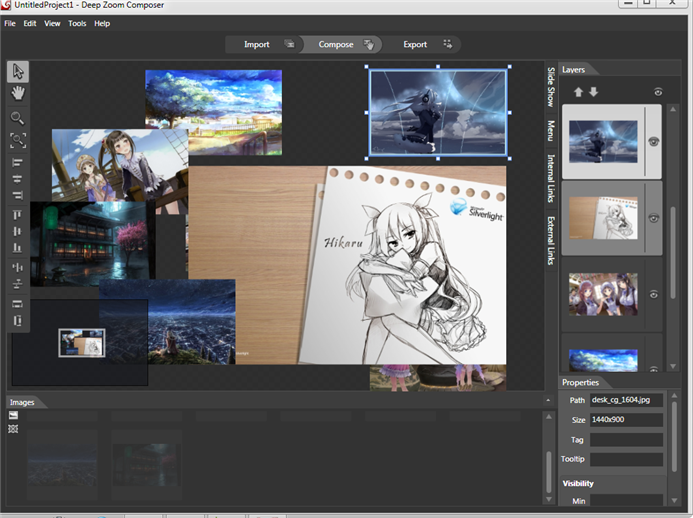Viewport: 693px width, 518px height.
Task: Click the Tooltip input field
Action: pyautogui.click(x=626, y=459)
